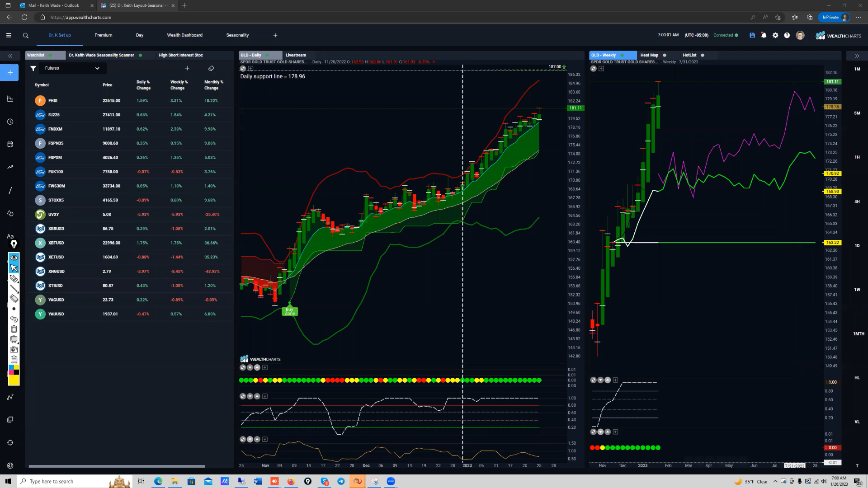Image resolution: width=868 pixels, height=488 pixels.
Task: Open the help question mark icon
Action: click(787, 35)
